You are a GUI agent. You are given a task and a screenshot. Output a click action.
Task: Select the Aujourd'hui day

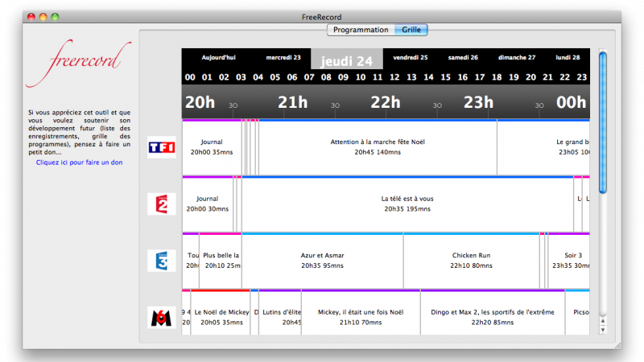click(x=218, y=57)
